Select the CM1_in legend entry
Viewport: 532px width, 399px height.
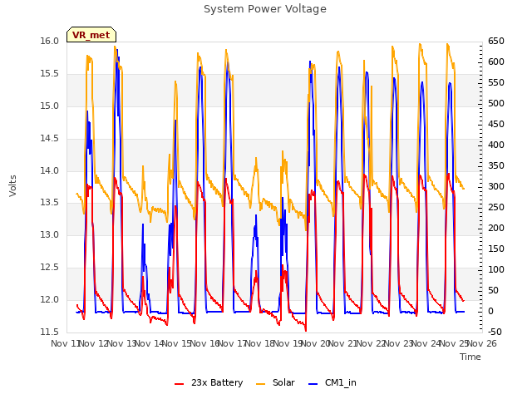click(x=332, y=382)
